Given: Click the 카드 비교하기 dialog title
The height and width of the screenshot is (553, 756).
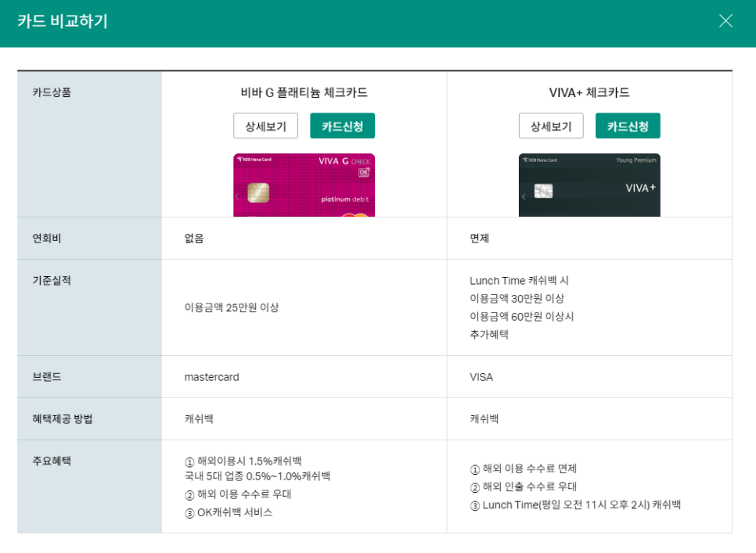Looking at the screenshot, I should [63, 21].
